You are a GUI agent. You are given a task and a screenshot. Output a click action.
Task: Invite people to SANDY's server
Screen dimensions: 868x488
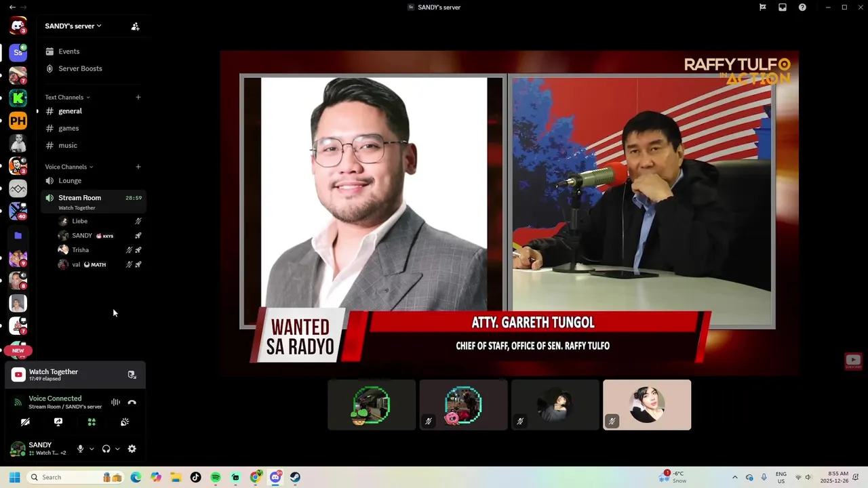(x=135, y=26)
